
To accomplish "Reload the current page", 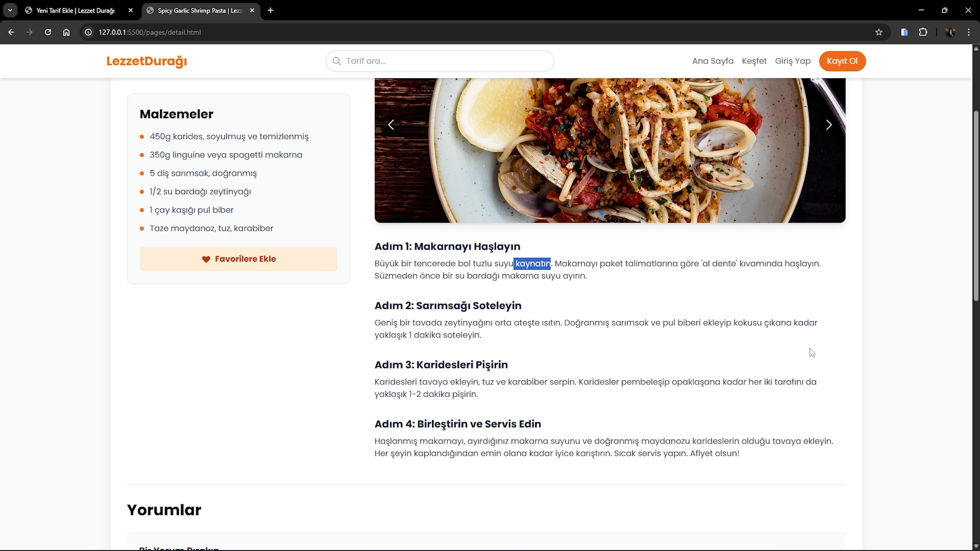I will click(48, 32).
